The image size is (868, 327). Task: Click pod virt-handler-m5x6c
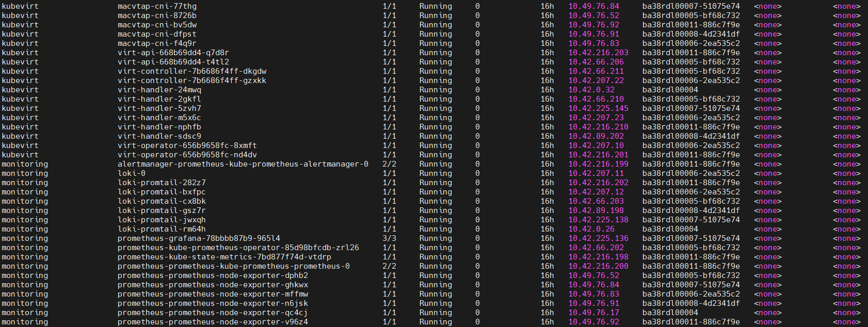click(x=159, y=118)
